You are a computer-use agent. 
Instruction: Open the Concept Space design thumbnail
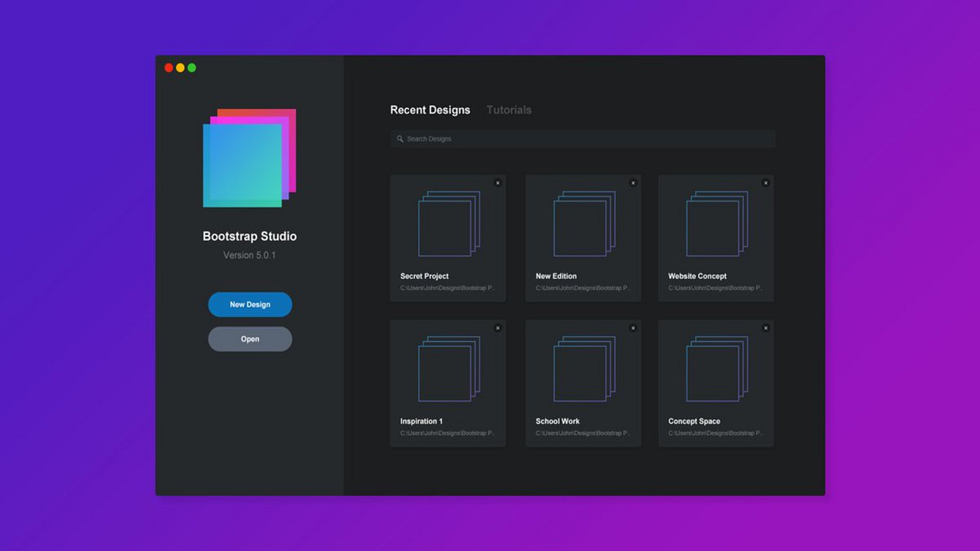[717, 369]
